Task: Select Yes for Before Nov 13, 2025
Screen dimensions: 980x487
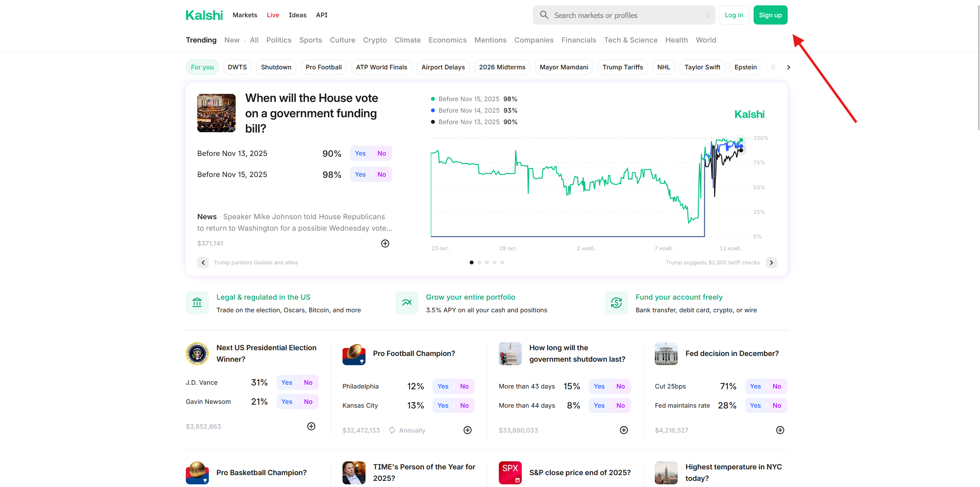Action: pyautogui.click(x=360, y=153)
